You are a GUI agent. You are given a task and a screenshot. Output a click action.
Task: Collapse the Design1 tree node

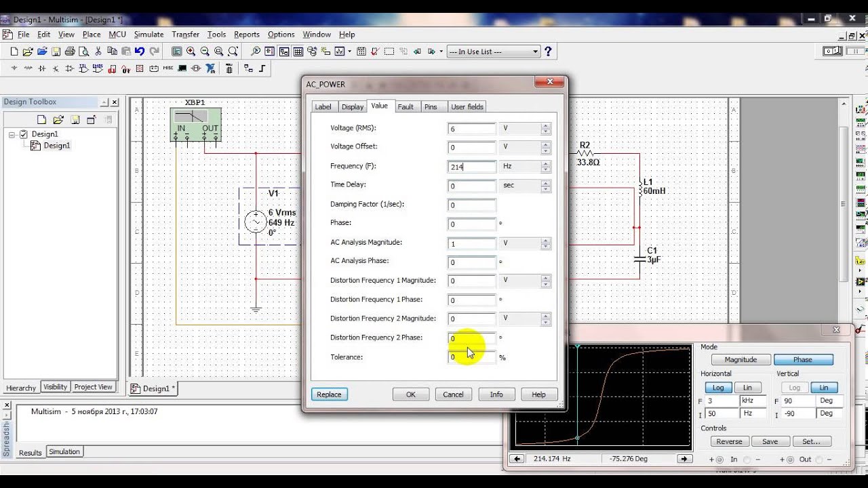tap(12, 134)
